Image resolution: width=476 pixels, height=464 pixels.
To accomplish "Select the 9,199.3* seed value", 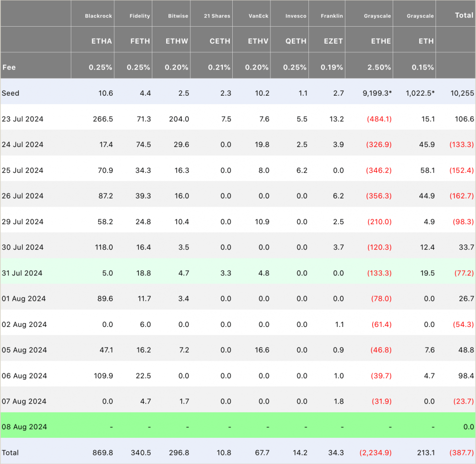I will coord(377,93).
